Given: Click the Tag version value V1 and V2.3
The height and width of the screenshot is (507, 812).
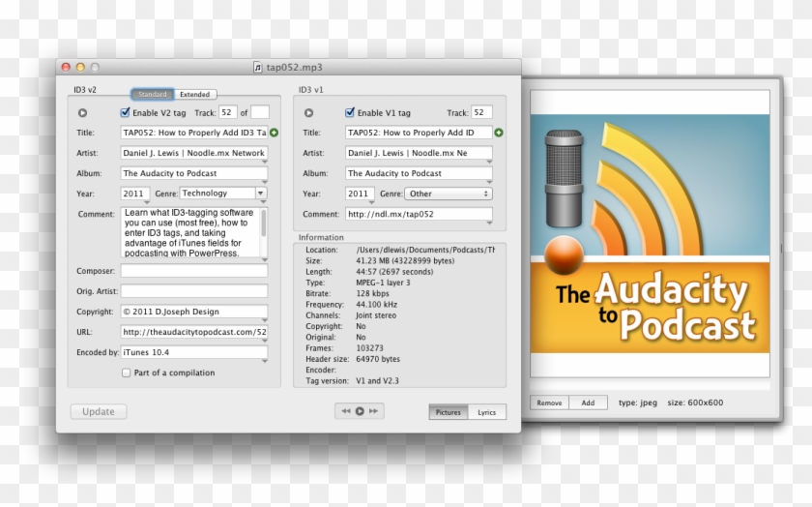Looking at the screenshot, I should [378, 380].
